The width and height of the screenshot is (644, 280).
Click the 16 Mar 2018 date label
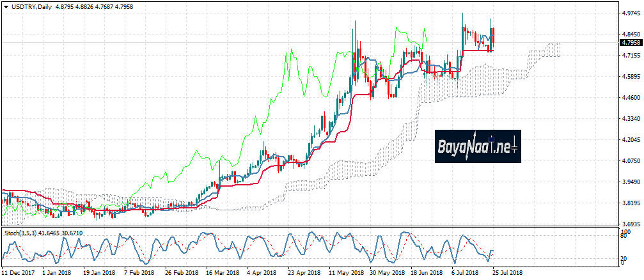[223, 272]
